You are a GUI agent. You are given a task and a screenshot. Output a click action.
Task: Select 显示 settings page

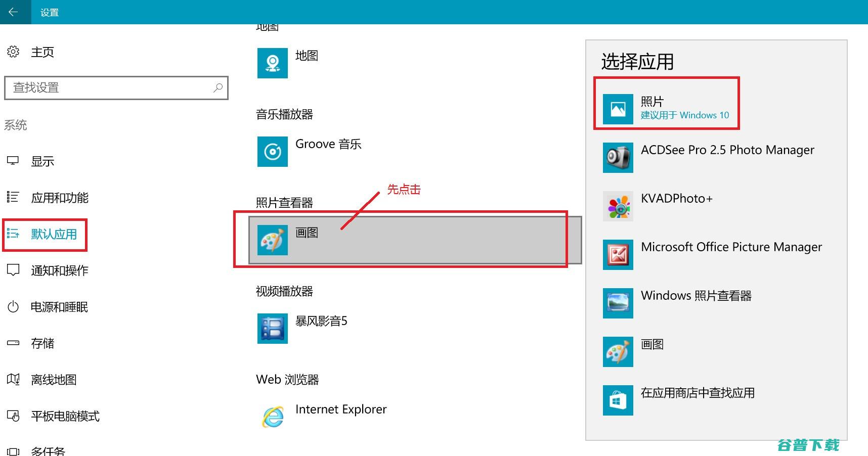click(42, 161)
